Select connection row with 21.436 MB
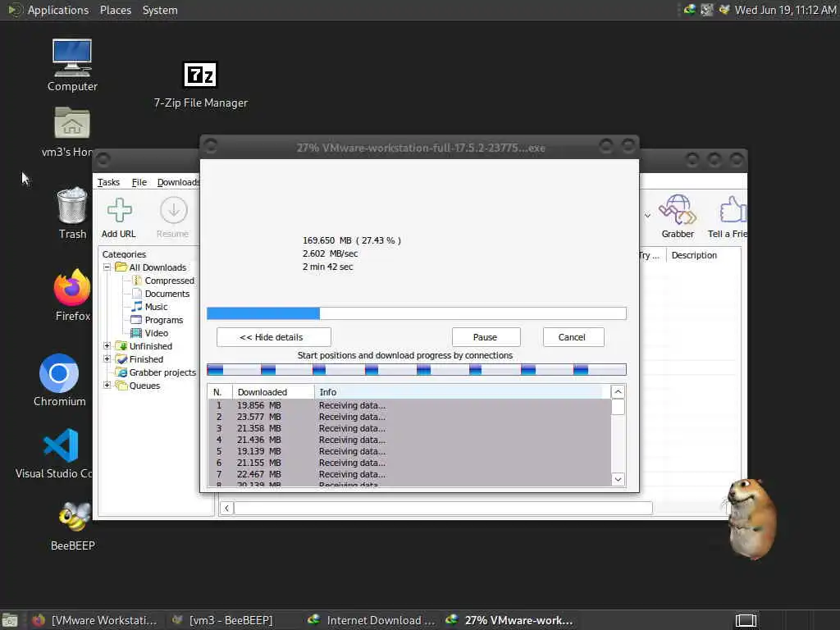Screen dimensions: 840x630 409,440
